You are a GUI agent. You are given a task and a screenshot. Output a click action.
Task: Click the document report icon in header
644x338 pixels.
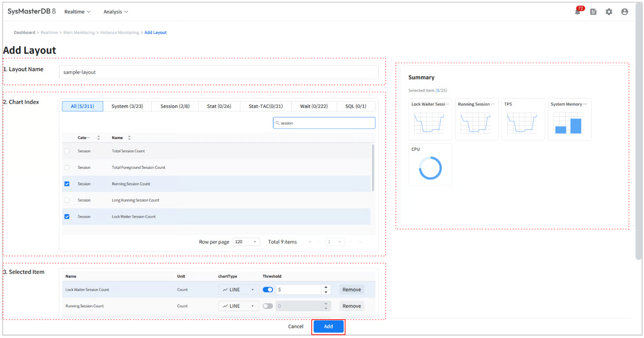click(x=593, y=12)
